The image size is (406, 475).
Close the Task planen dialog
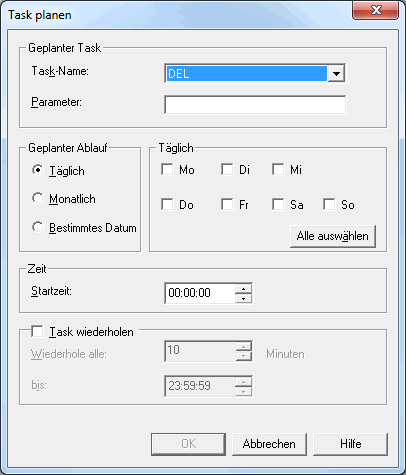pos(376,10)
